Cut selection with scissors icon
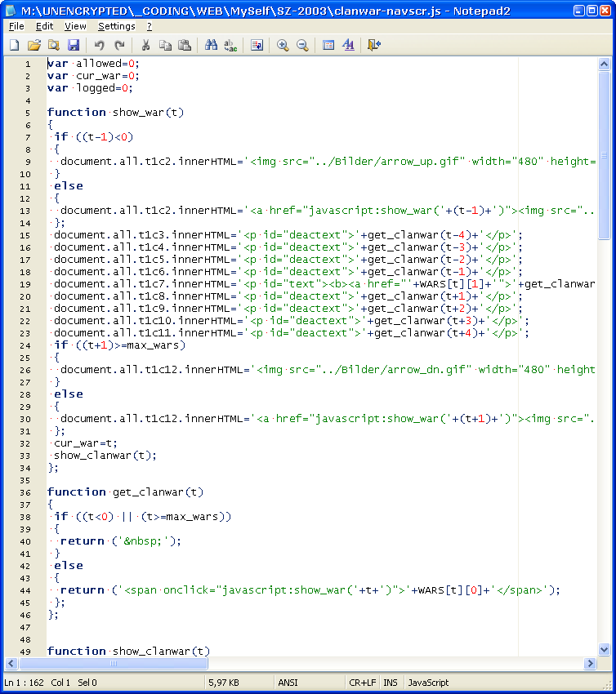Image resolution: width=616 pixels, height=694 pixels. (145, 45)
